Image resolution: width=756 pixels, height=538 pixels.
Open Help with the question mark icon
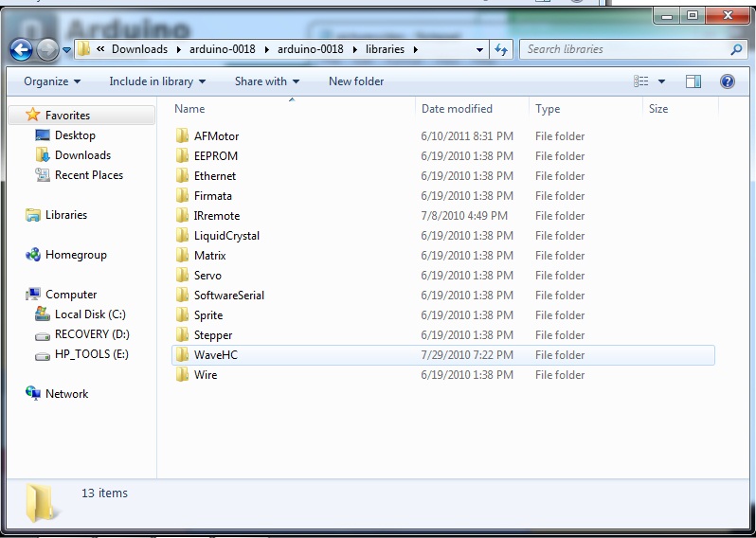click(727, 81)
